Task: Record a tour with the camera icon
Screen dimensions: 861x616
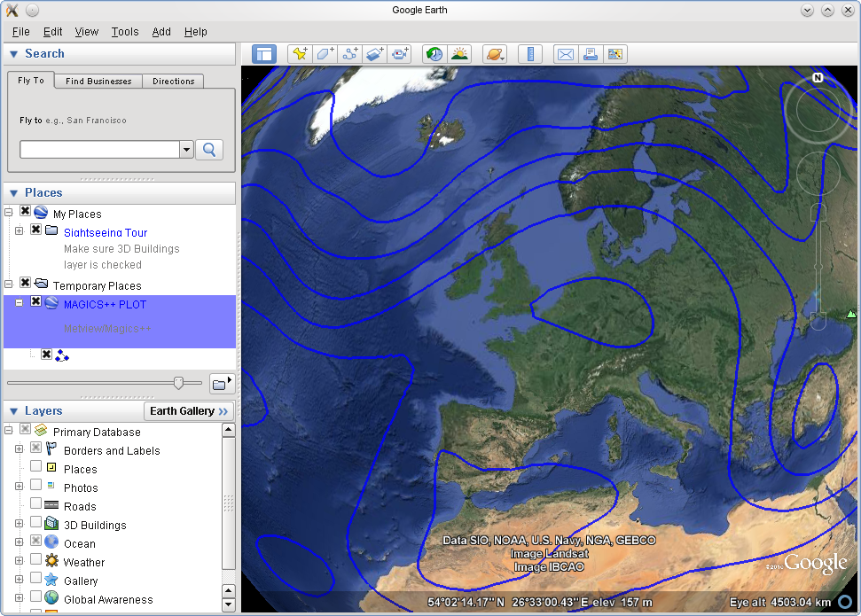Action: click(400, 54)
